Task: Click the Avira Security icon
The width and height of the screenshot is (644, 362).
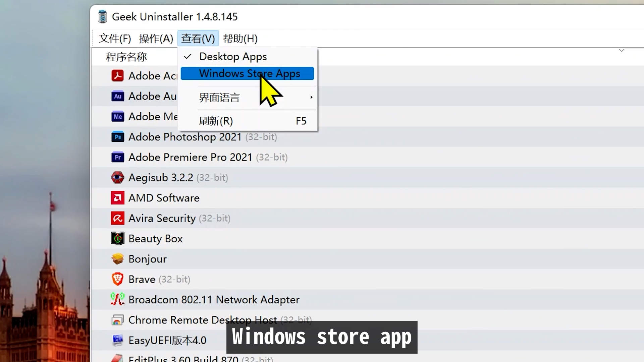Action: coord(117,219)
